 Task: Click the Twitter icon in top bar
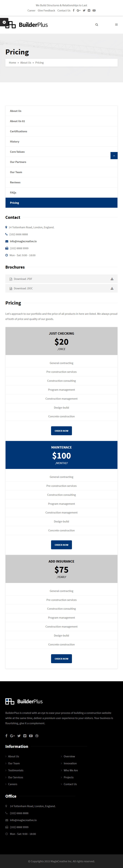[84, 10]
